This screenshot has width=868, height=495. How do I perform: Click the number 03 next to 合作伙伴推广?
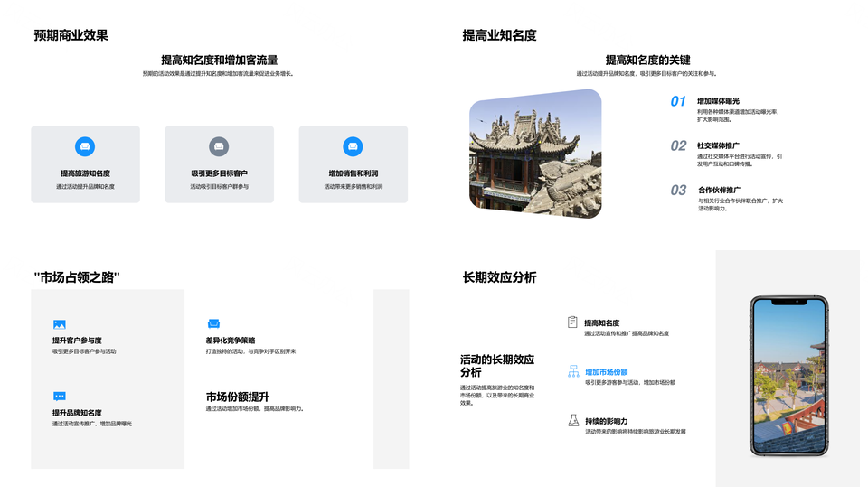coord(678,191)
